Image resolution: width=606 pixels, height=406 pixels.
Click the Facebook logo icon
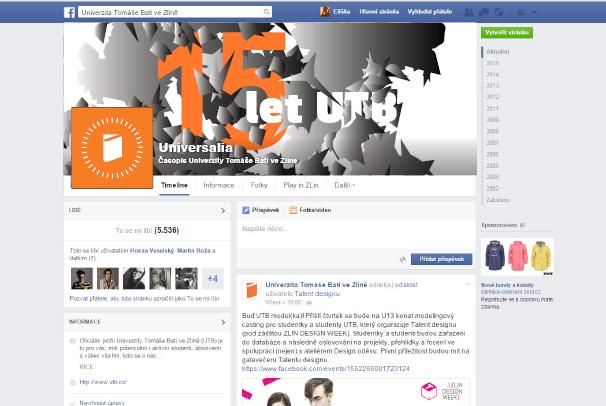[70, 12]
